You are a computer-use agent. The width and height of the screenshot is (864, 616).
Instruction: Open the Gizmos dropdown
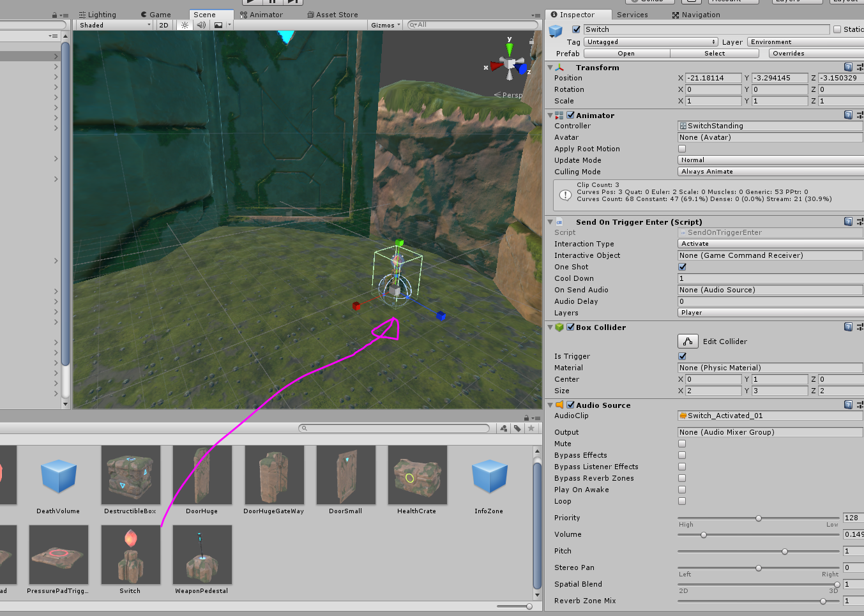coord(385,25)
